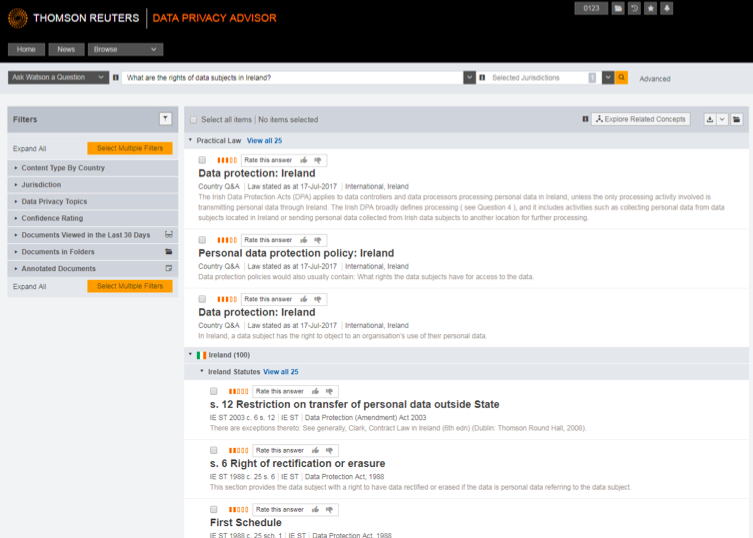Thumbs down Personal data protection policy answer
The width and height of the screenshot is (753, 538).
point(318,240)
